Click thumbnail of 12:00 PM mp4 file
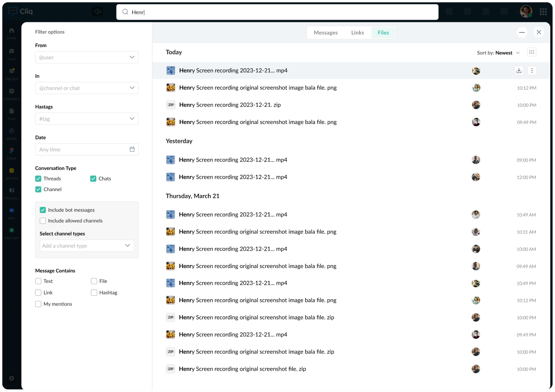This screenshot has width=555, height=392. (170, 177)
